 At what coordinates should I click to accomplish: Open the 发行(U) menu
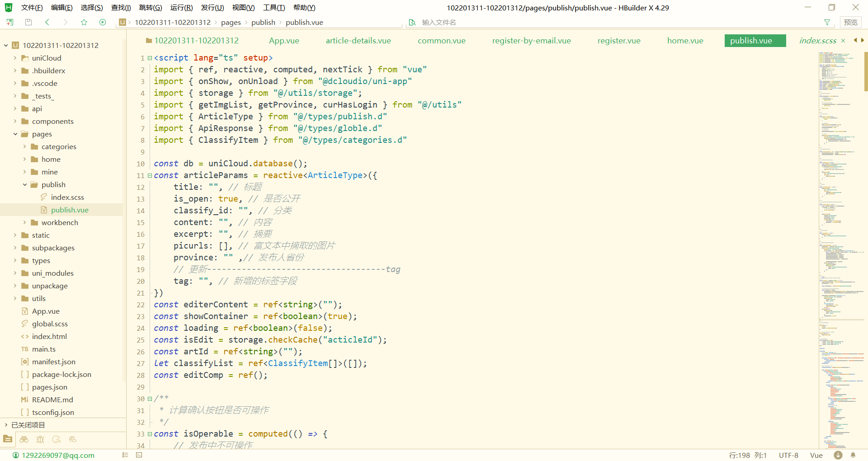pos(212,8)
